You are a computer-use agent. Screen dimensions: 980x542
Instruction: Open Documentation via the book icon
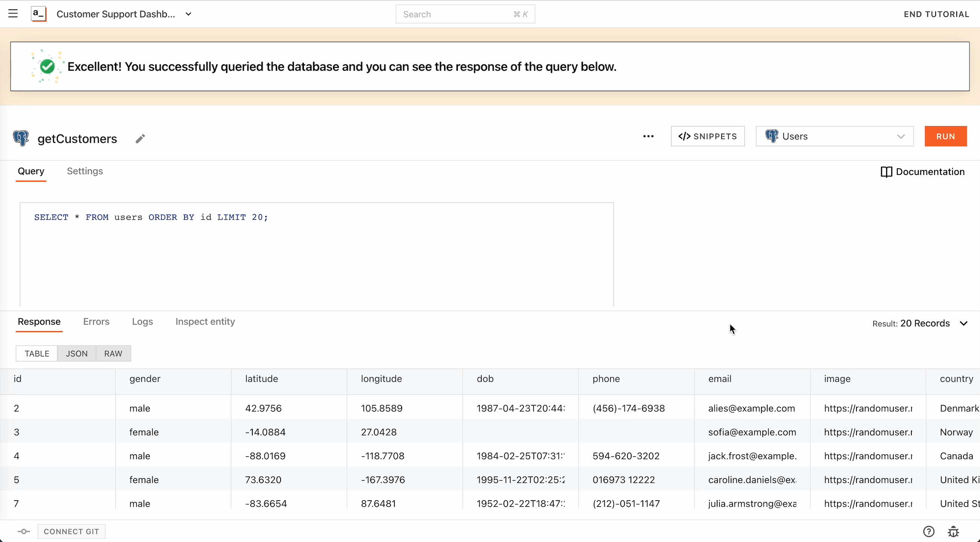[x=886, y=172]
